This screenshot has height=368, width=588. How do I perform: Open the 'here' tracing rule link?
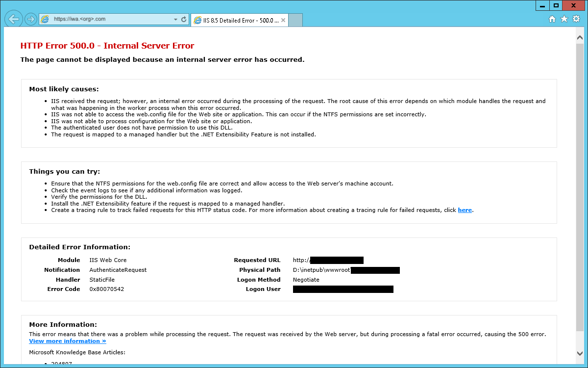pos(465,210)
